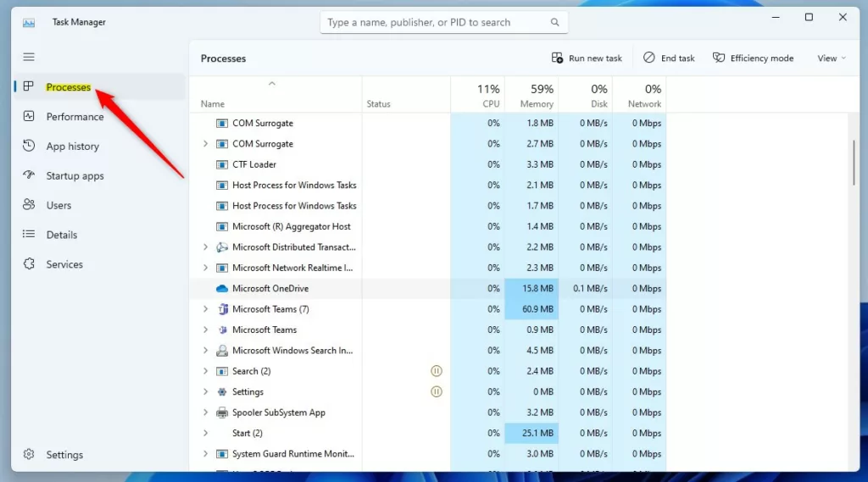The image size is (868, 482).
Task: Click the Spooler SubSystem App printer icon
Action: click(222, 413)
